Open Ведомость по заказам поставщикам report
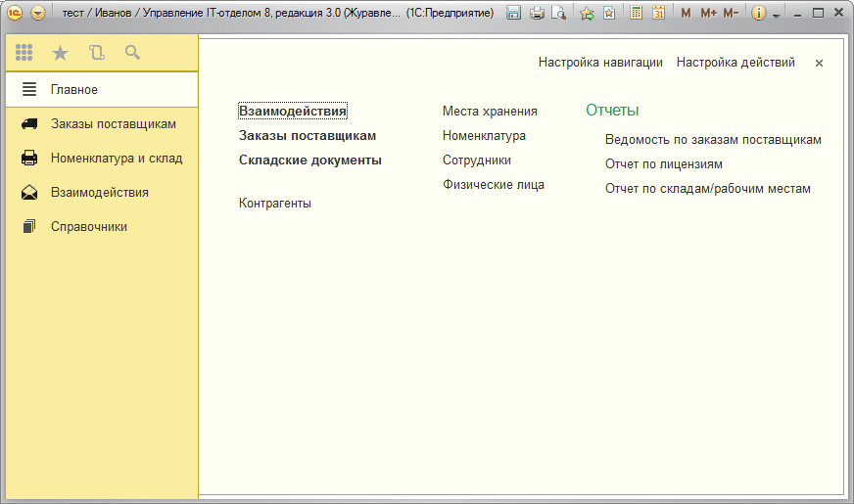The height and width of the screenshot is (504, 854). point(713,139)
